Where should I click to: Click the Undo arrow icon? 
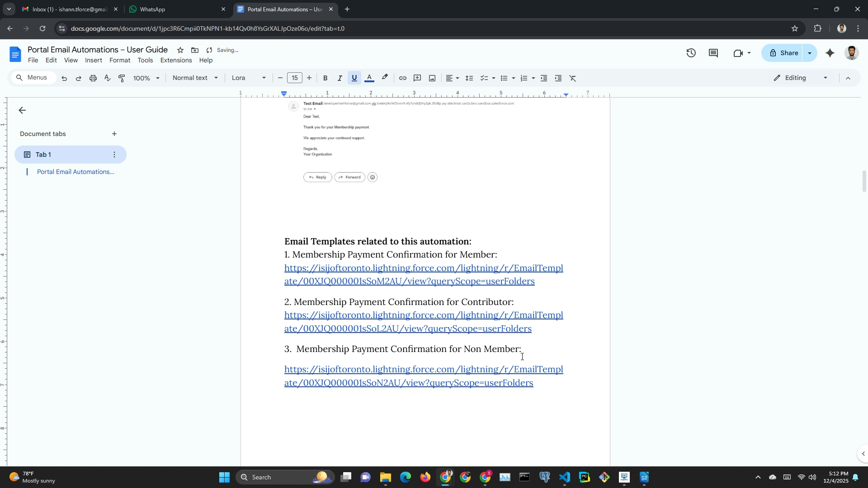point(64,78)
